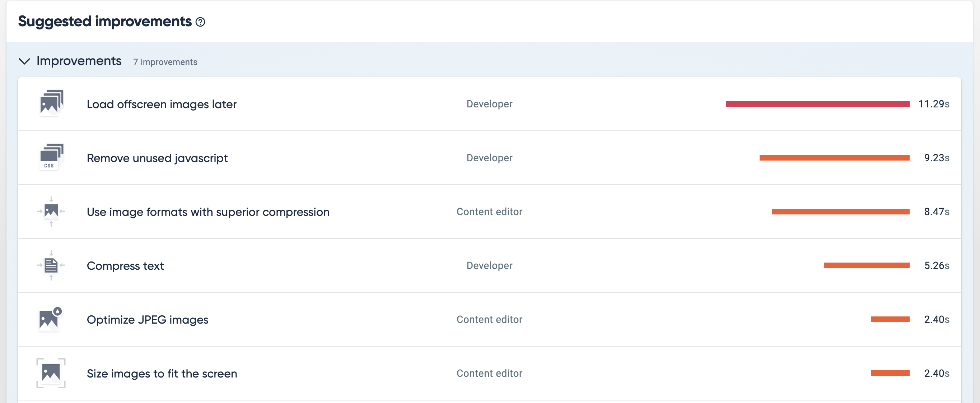
Task: Click the Compress text document icon
Action: 51,265
